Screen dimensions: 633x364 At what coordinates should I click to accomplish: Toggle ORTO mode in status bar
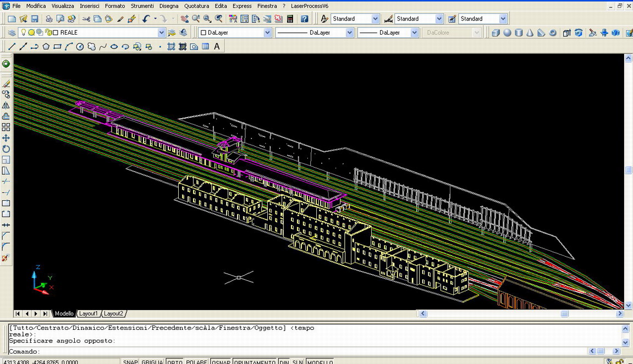[174, 362]
